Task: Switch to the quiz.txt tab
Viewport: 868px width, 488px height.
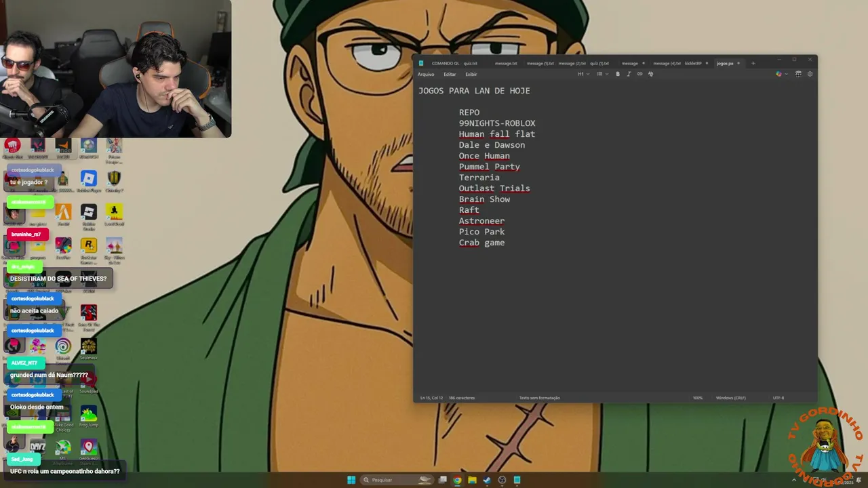Action: point(471,63)
